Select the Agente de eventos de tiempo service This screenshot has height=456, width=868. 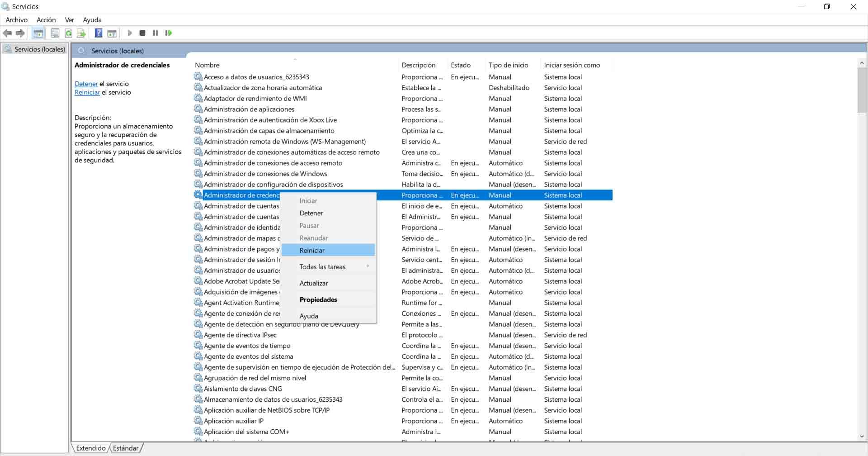pos(247,346)
